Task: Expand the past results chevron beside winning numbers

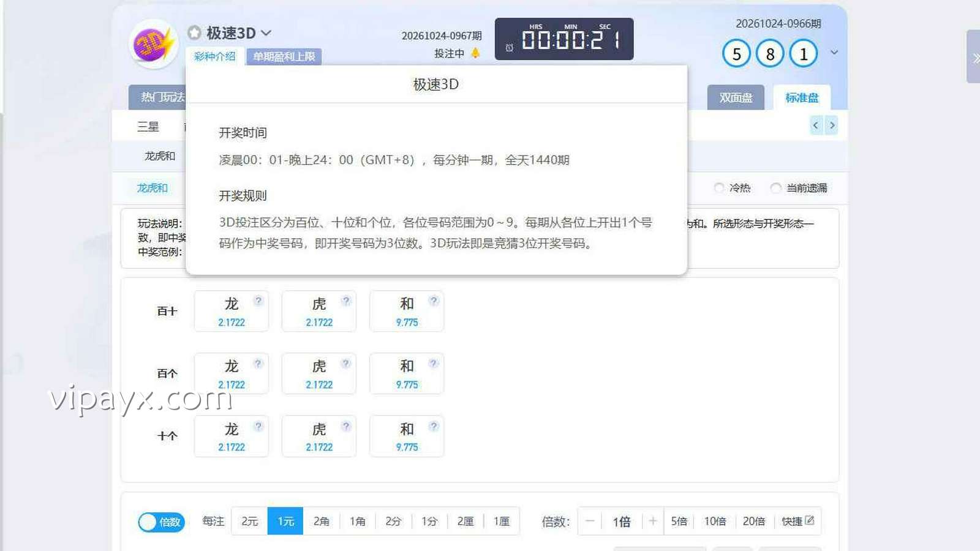Action: point(834,53)
